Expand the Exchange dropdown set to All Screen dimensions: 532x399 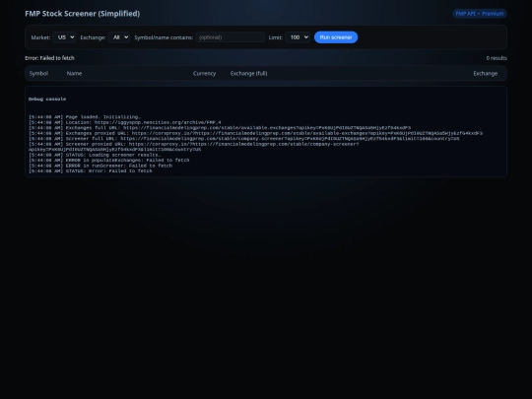pyautogui.click(x=119, y=37)
